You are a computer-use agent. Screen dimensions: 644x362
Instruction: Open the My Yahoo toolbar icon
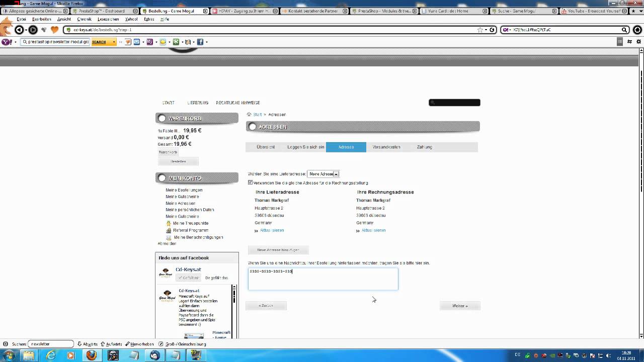pos(149,42)
